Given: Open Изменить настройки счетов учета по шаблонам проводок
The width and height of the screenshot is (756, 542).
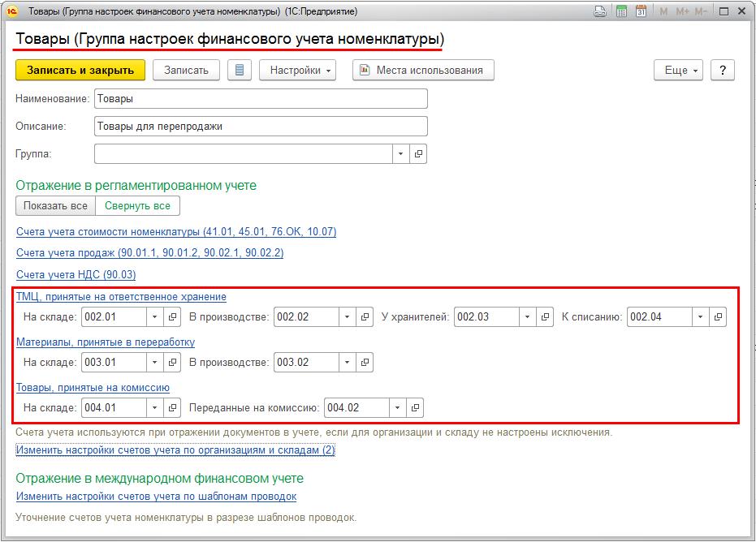Looking at the screenshot, I should tap(156, 497).
